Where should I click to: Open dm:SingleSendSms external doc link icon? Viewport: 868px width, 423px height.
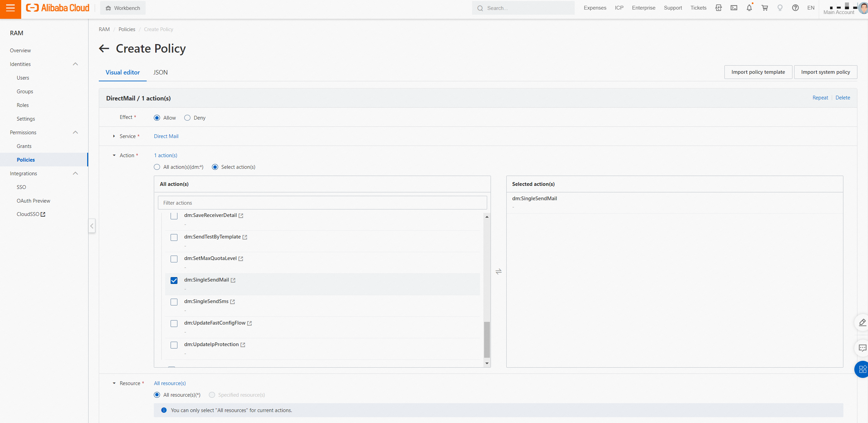(x=232, y=302)
